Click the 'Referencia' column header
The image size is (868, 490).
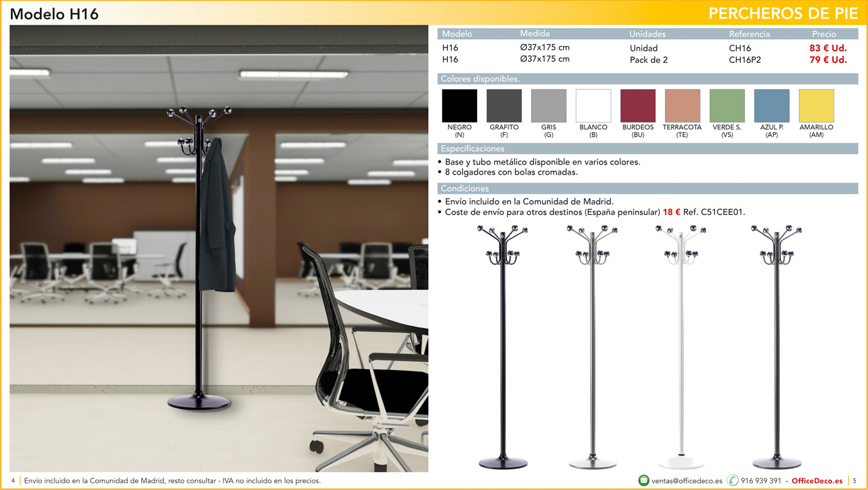(749, 34)
